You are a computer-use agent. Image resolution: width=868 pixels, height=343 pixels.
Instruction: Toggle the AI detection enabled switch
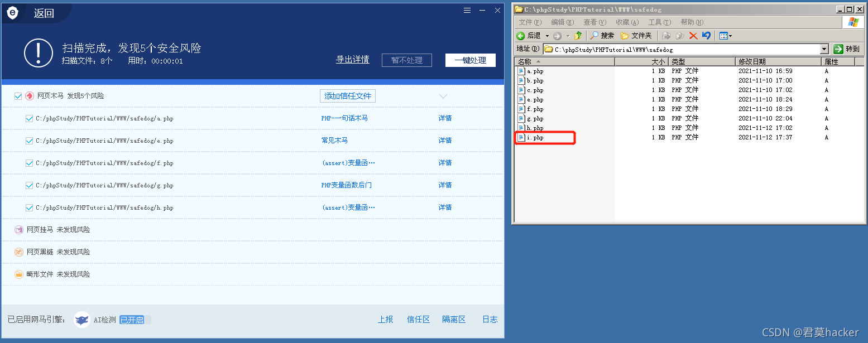(x=135, y=320)
